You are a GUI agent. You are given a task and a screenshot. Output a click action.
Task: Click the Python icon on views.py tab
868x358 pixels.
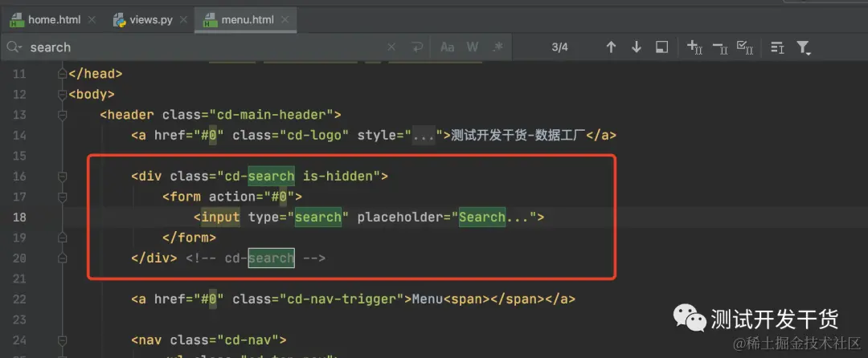(x=119, y=20)
